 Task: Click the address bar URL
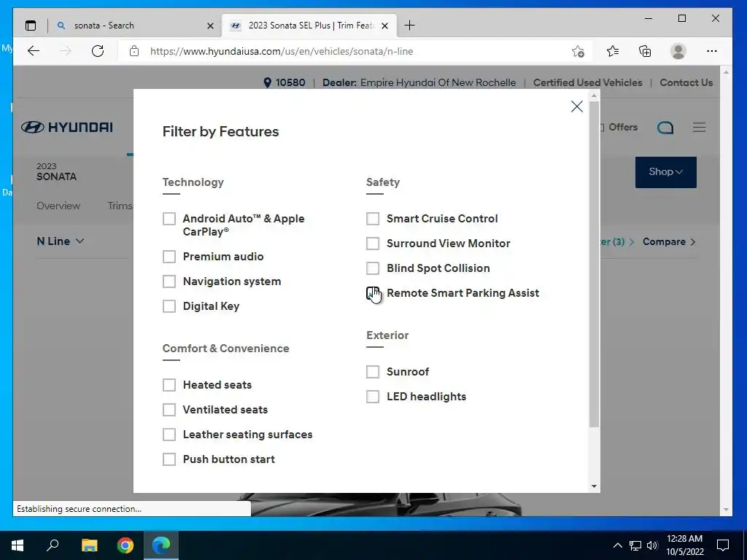pyautogui.click(x=282, y=52)
